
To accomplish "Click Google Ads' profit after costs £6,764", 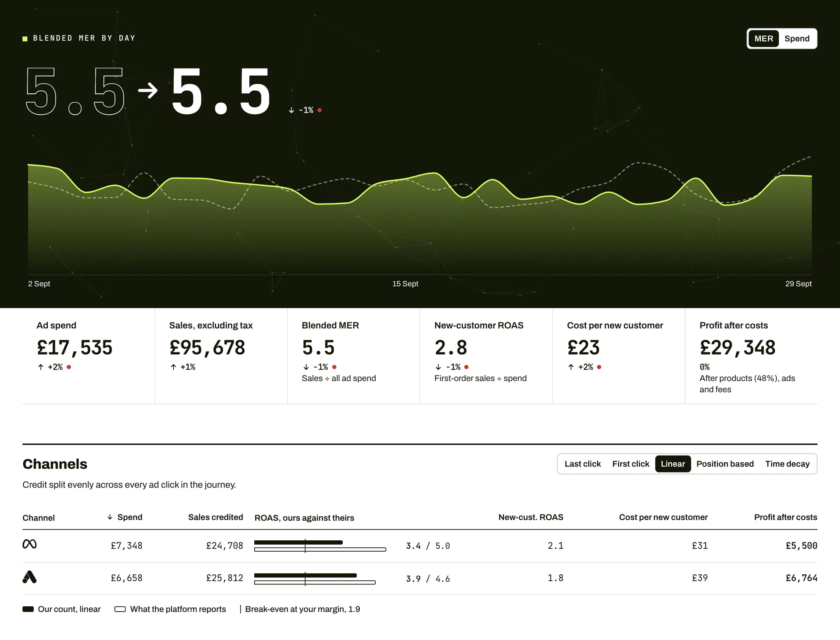I will 801,578.
